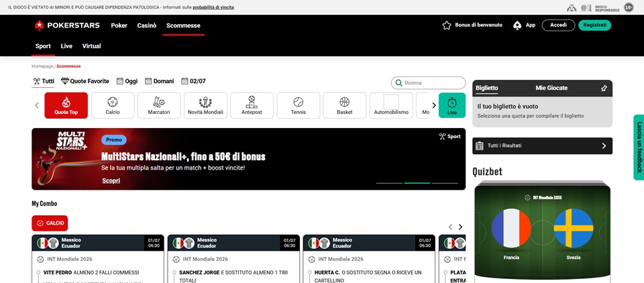The width and height of the screenshot is (644, 283).
Task: Select first banner carousel indicator
Action: pos(389,183)
